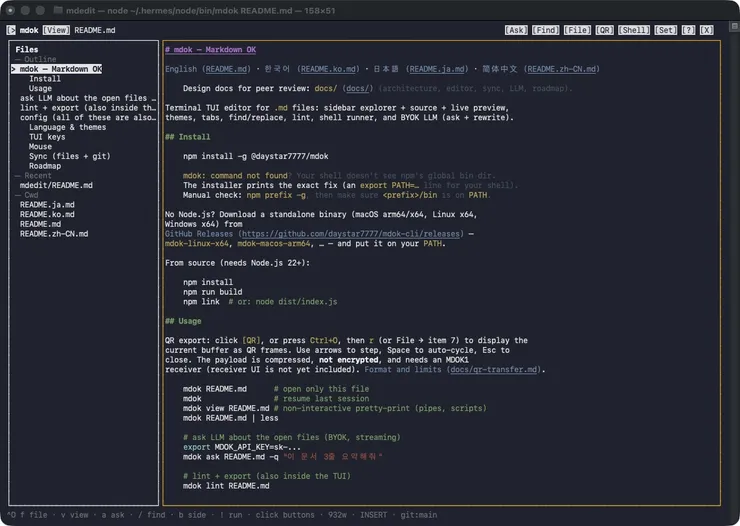Click '/ find' hint in status bar

tap(151, 515)
